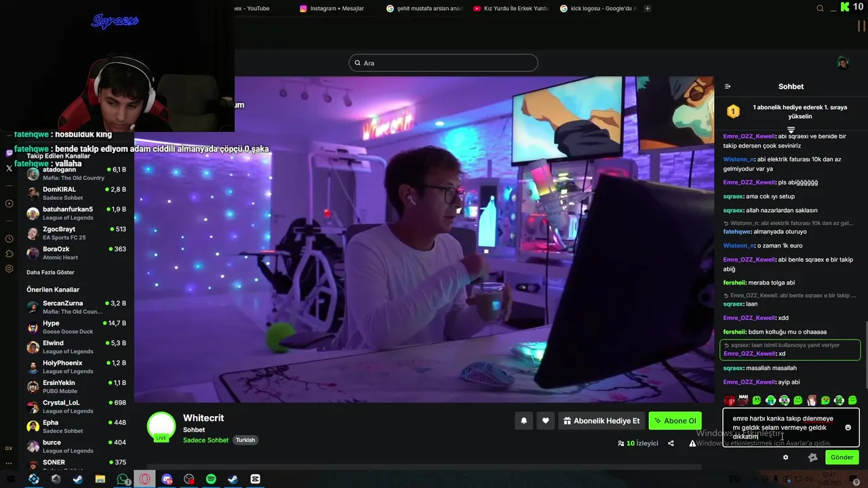868x488 pixels.
Task: Click the browser search magnifier in the tab bar
Action: click(x=820, y=8)
